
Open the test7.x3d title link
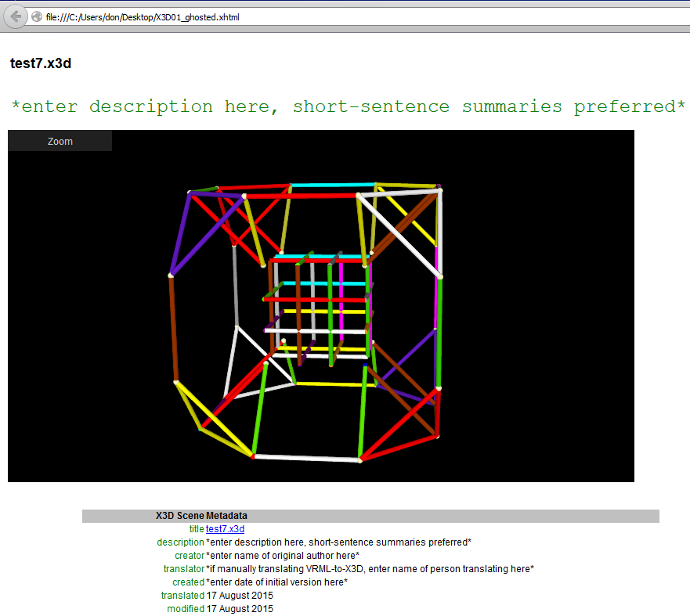point(225,529)
